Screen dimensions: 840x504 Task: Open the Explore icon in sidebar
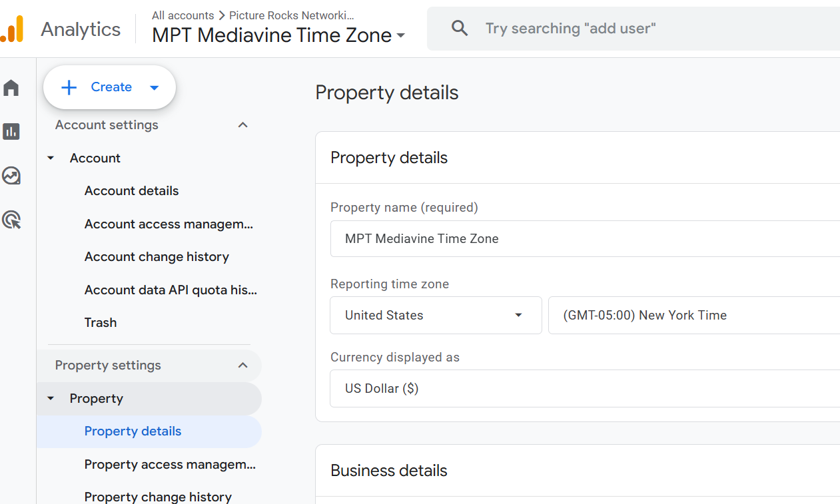pyautogui.click(x=11, y=176)
